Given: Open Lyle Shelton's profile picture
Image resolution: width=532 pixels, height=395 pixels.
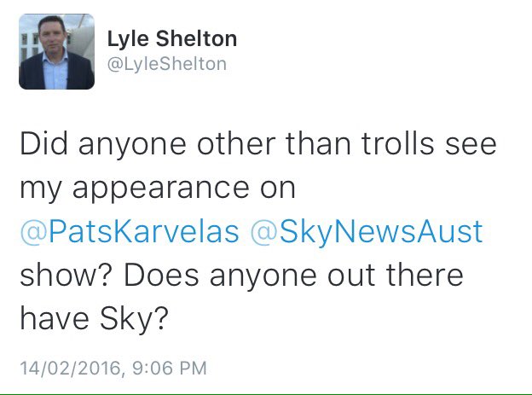Looking at the screenshot, I should 56,52.
